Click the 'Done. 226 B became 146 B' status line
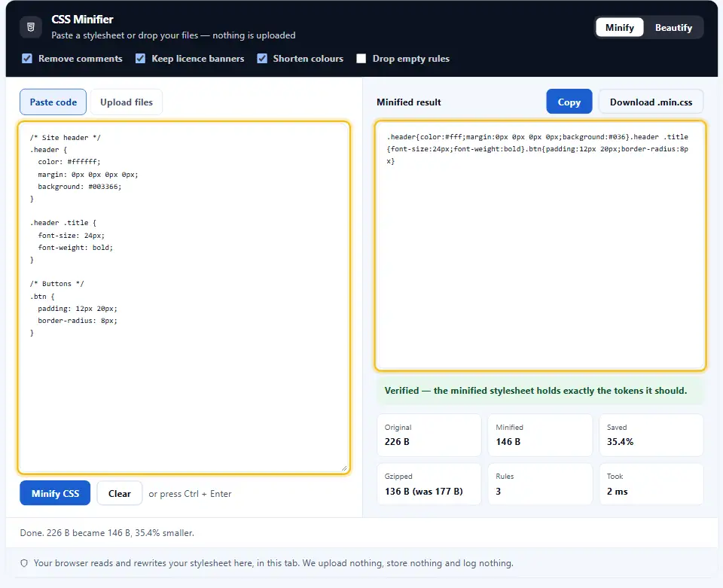Screen dimensions: 723x588 (x=107, y=533)
